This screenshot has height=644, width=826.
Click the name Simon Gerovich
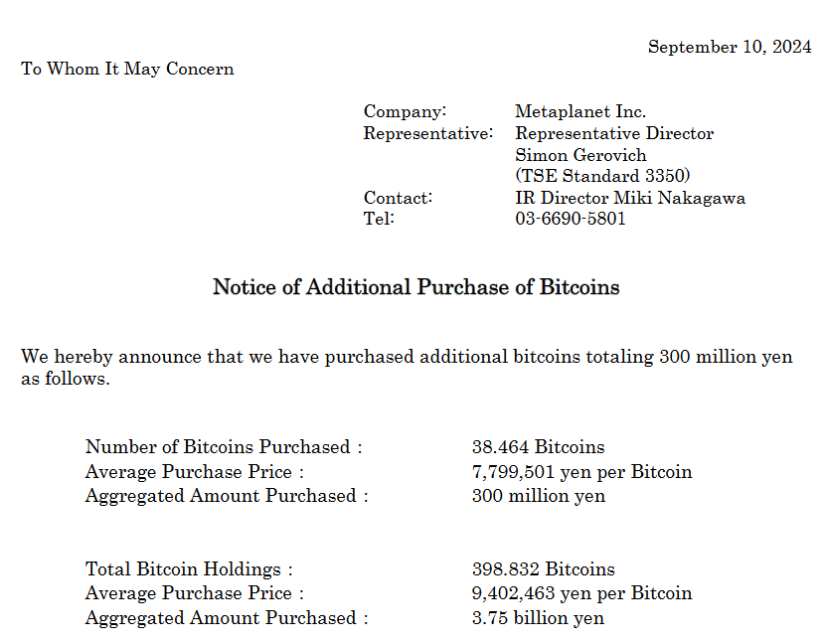coord(580,155)
